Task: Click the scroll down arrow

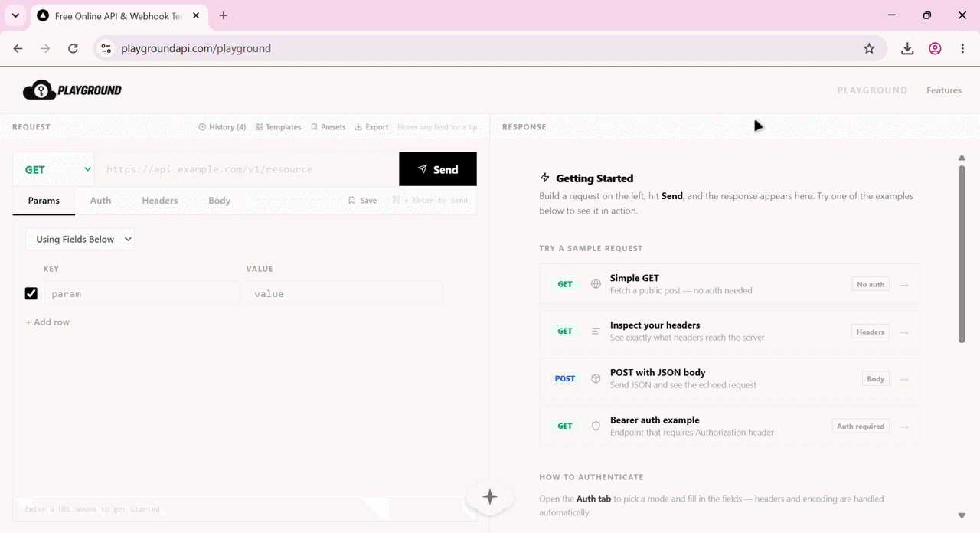Action: pos(962,516)
